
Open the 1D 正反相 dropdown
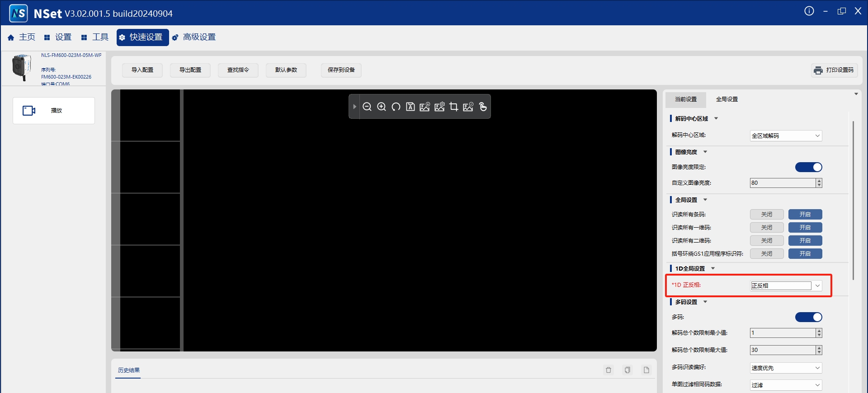[x=786, y=285]
